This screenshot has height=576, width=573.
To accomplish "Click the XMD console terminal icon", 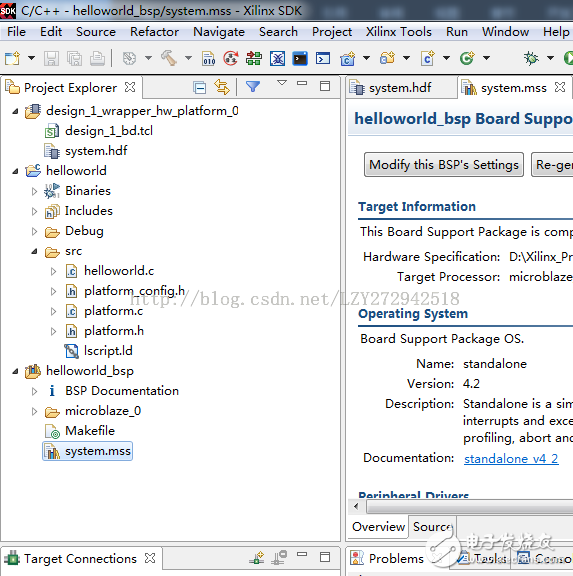I will (300, 58).
